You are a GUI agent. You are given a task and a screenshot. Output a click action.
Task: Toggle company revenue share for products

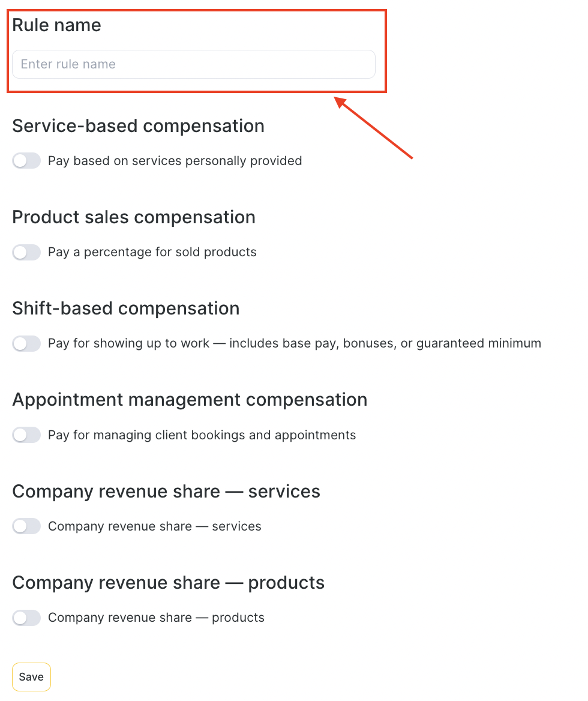(26, 618)
